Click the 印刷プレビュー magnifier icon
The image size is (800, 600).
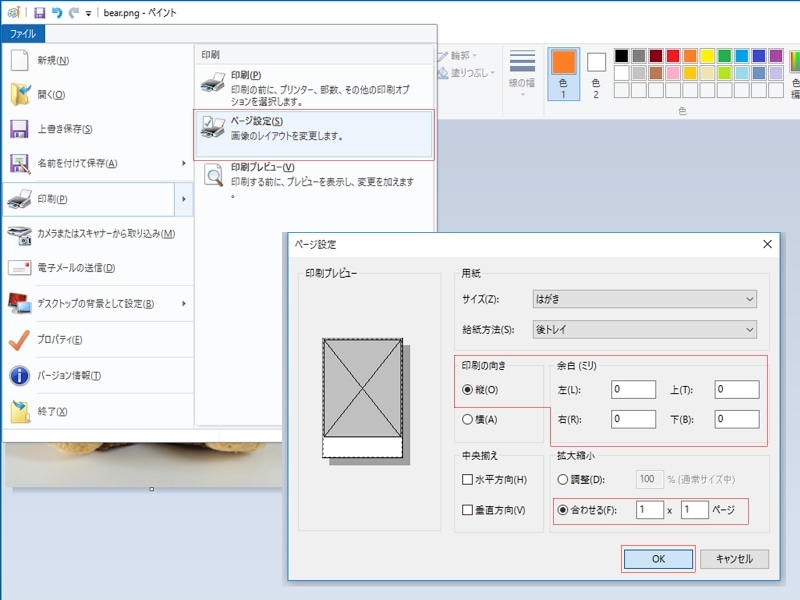click(213, 177)
